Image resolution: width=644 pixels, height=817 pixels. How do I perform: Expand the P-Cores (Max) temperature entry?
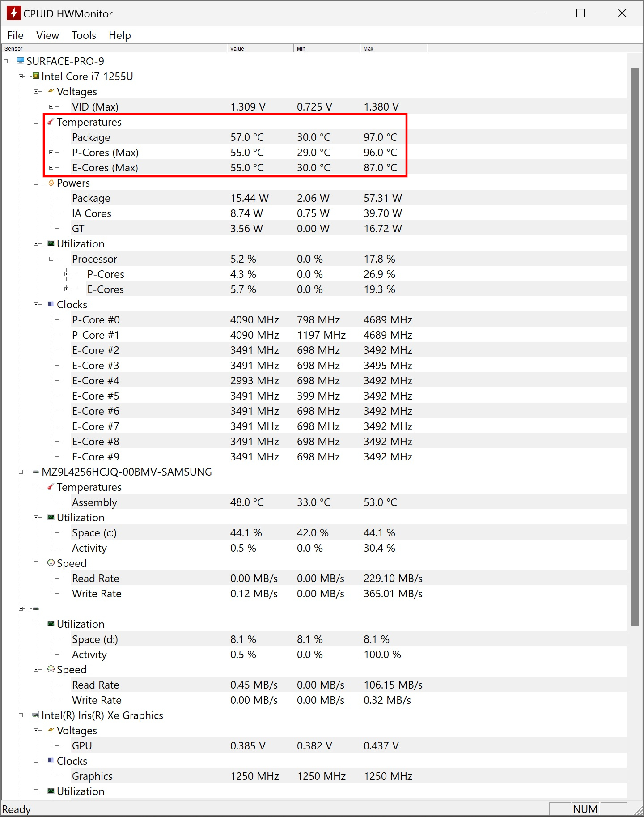coord(51,152)
